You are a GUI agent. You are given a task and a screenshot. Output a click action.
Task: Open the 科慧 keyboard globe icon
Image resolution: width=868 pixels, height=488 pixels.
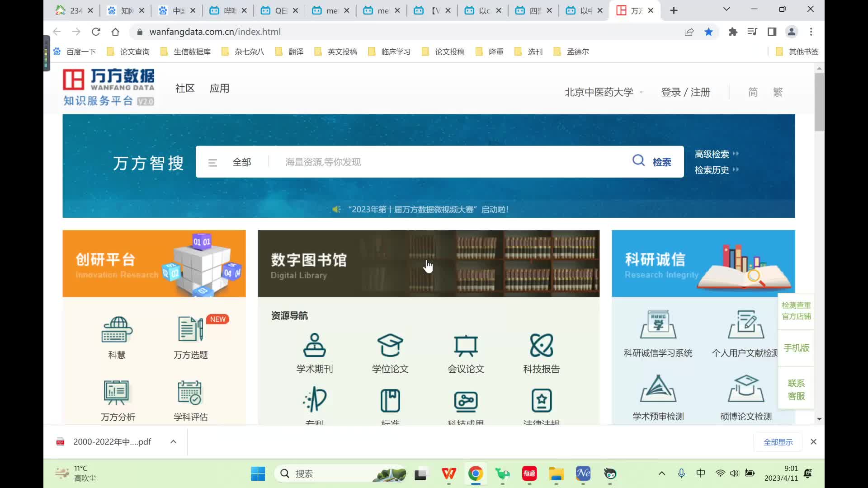pos(117,329)
